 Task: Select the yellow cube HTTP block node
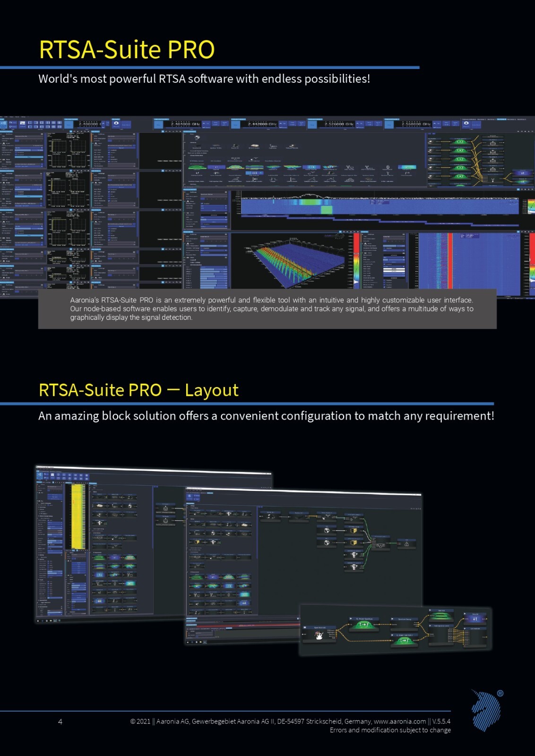tap(354, 531)
